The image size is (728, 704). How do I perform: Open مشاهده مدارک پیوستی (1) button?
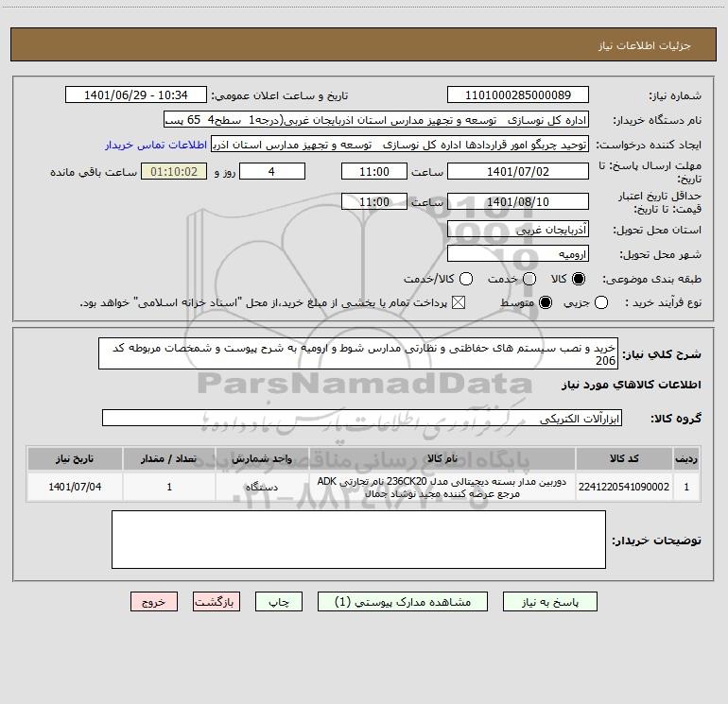click(x=403, y=602)
